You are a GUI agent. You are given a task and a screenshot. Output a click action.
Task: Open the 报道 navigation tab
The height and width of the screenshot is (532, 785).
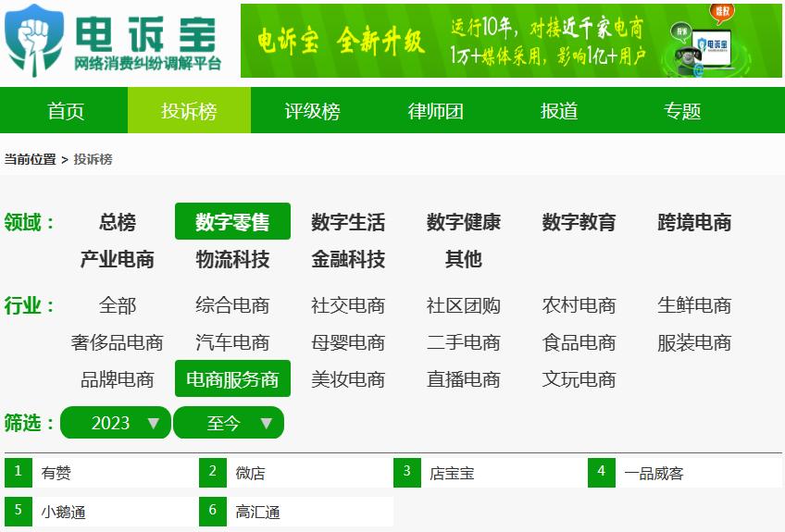pyautogui.click(x=559, y=111)
